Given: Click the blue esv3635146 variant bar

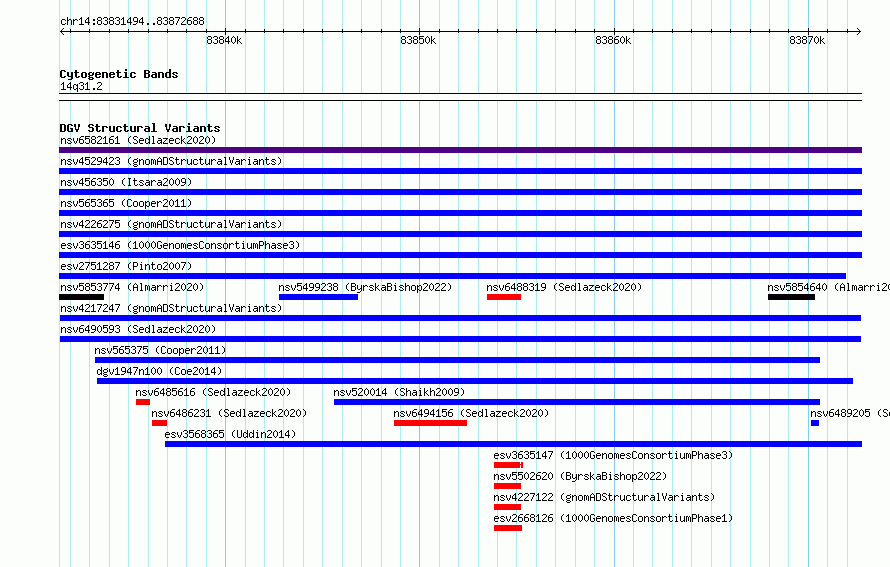Looking at the screenshot, I should (460, 255).
